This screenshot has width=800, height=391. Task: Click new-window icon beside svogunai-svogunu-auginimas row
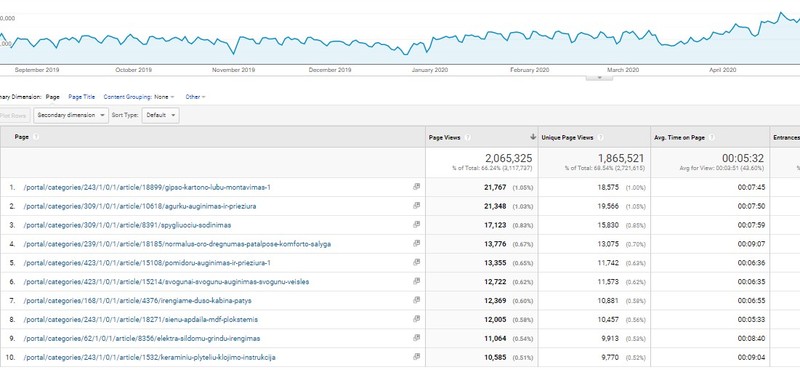pyautogui.click(x=416, y=281)
